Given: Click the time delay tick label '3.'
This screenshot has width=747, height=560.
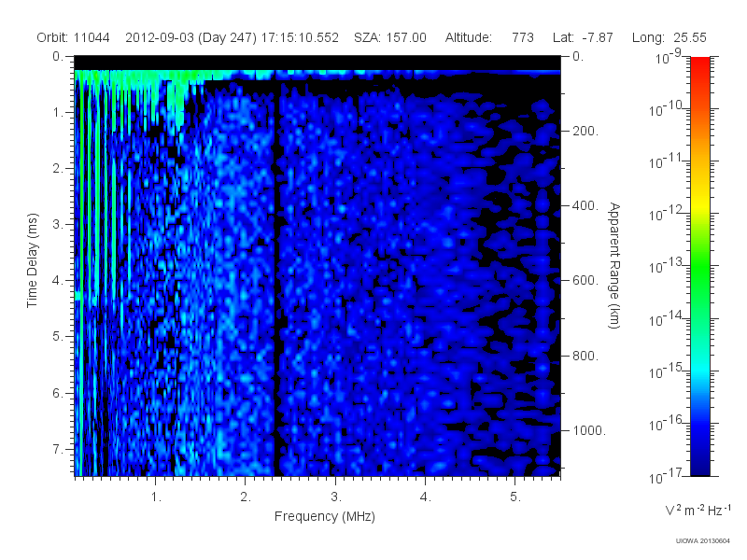Looking at the screenshot, I should [58, 224].
